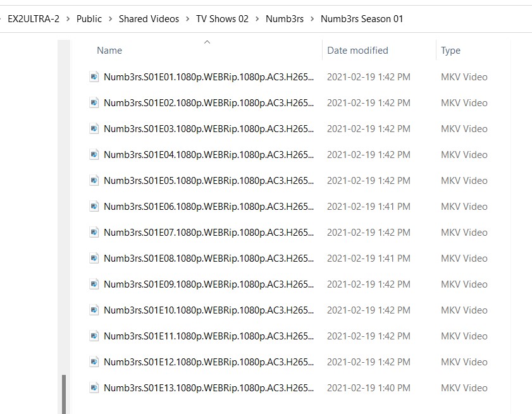532x414 pixels.
Task: Sort files by the Type column header
Action: [450, 51]
